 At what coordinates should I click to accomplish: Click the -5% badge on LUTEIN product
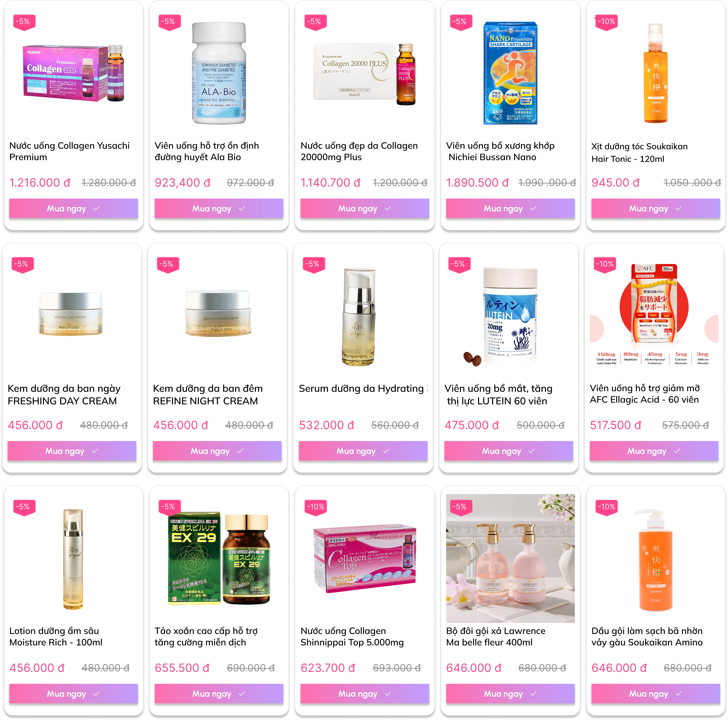point(459,264)
